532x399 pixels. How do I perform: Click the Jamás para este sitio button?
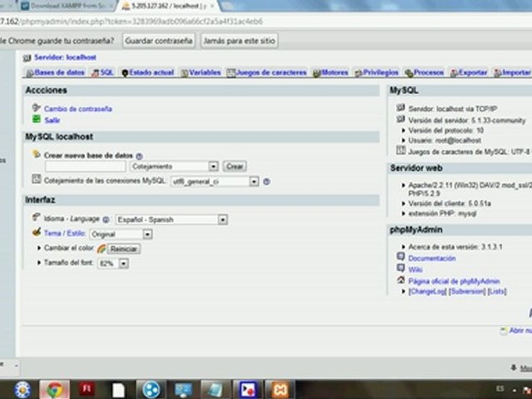click(239, 40)
